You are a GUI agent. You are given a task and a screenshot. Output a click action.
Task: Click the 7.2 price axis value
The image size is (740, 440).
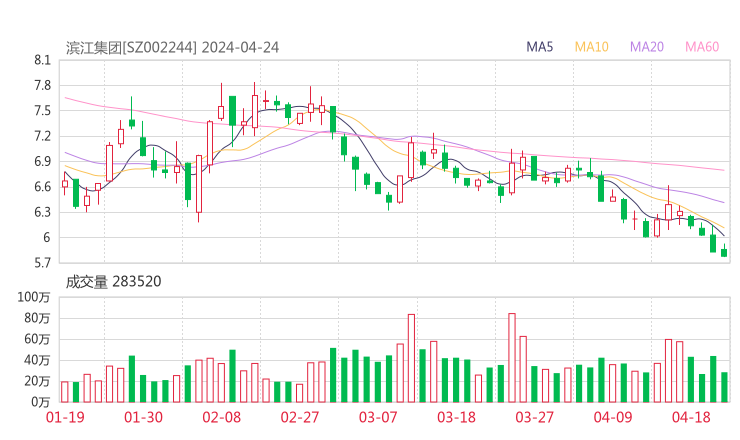point(42,137)
